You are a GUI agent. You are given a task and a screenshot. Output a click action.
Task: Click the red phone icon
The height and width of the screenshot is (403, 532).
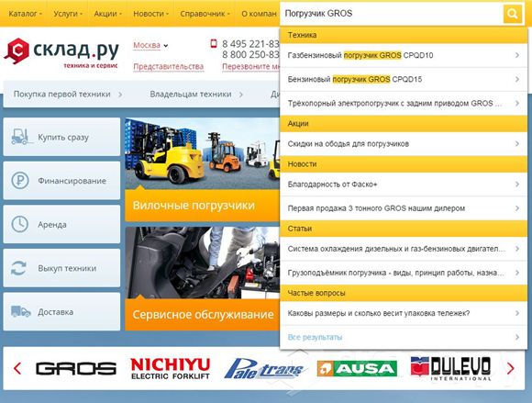coord(214,43)
